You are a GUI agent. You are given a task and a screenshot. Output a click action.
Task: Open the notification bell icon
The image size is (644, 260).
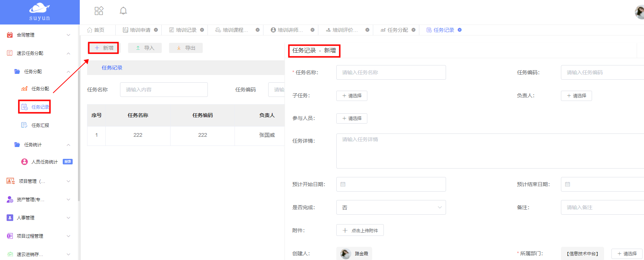[123, 11]
